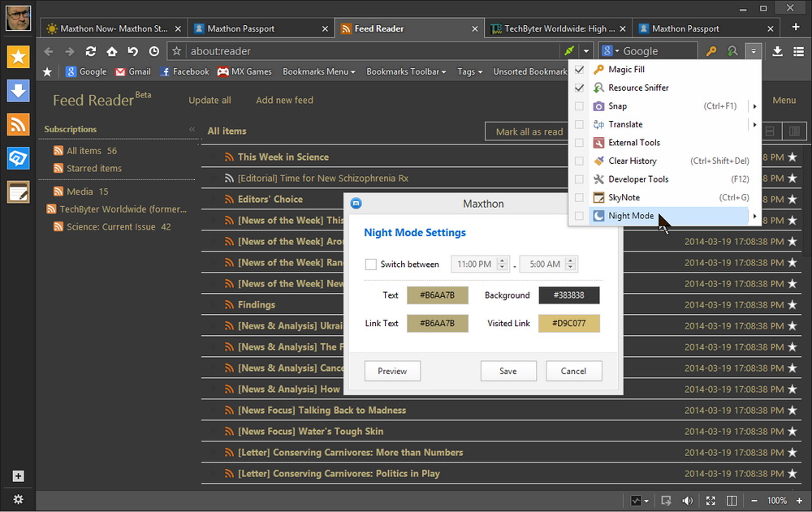The image size is (812, 512).
Task: Open the Feed Reader Menu link
Action: (784, 101)
